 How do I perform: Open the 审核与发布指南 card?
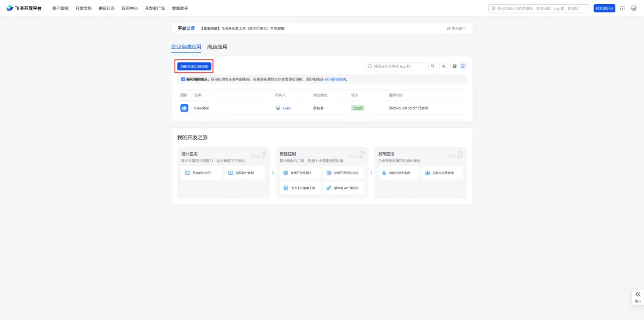[399, 173]
